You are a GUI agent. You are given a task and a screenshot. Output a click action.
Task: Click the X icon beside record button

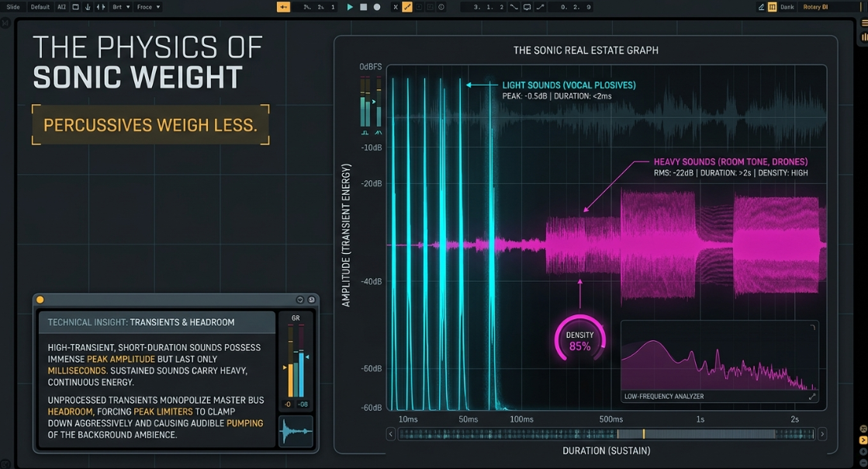point(396,7)
